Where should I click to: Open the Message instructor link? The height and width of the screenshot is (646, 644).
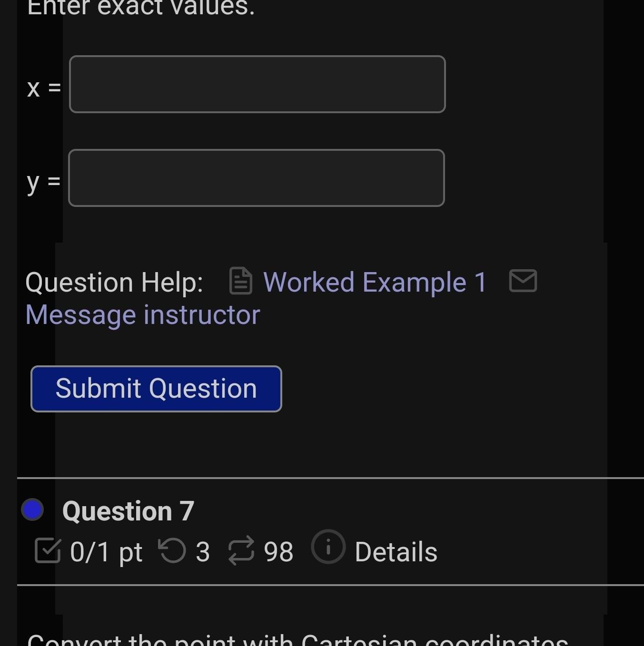point(142,314)
